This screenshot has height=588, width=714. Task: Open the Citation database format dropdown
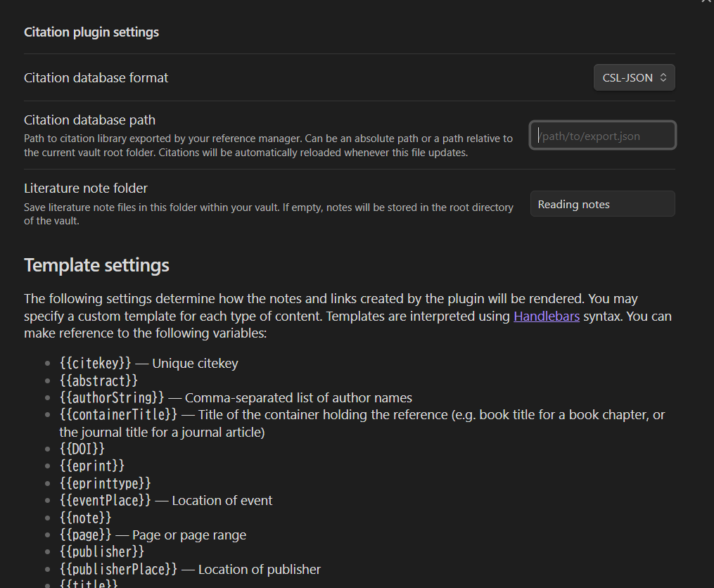634,77
